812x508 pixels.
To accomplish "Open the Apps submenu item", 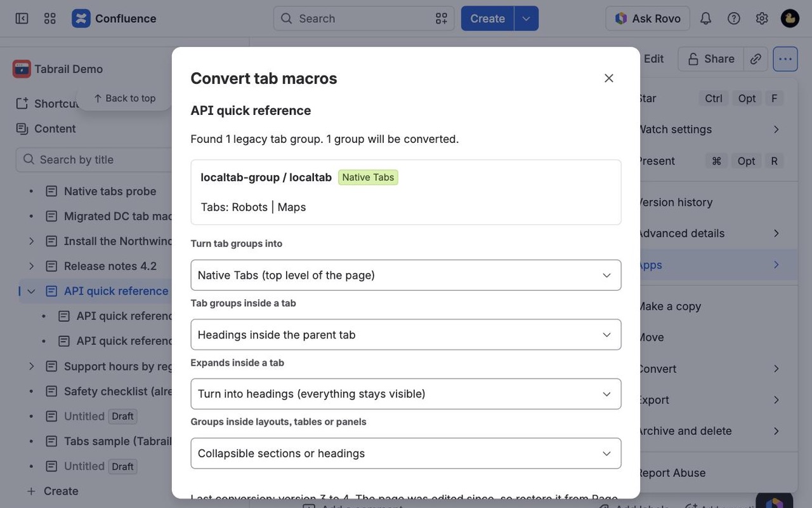I will [718, 265].
